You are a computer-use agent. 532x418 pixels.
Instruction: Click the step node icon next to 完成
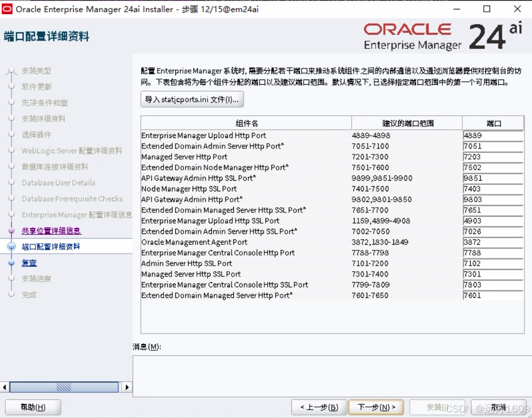pos(11,295)
